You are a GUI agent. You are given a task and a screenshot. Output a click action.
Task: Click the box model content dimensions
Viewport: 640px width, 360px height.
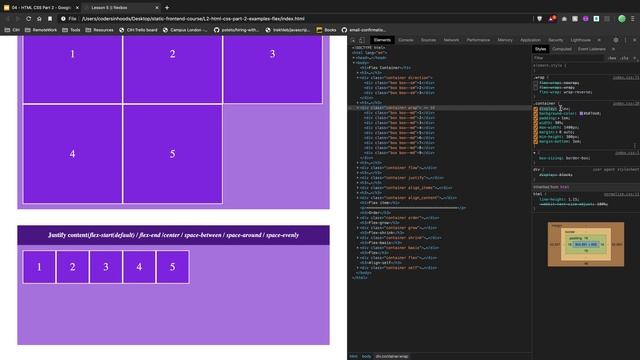(586, 244)
